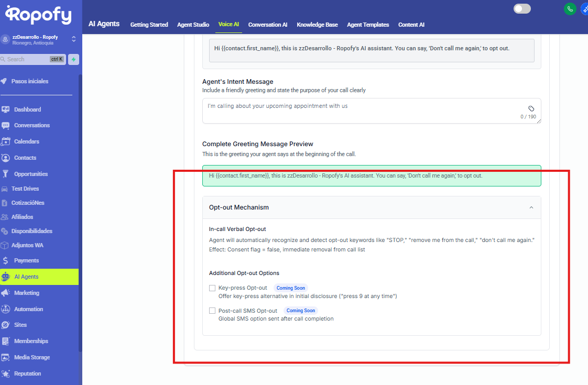Click the Coming Soon badge beside Post-call SMS Opt-out
Image resolution: width=588 pixels, height=385 pixels.
point(301,311)
